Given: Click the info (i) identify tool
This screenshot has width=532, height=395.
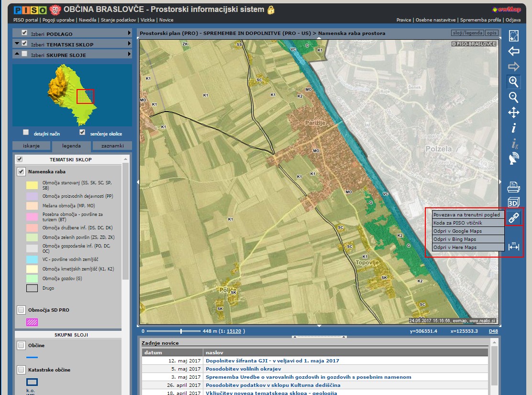Looking at the screenshot, I should point(514,128).
